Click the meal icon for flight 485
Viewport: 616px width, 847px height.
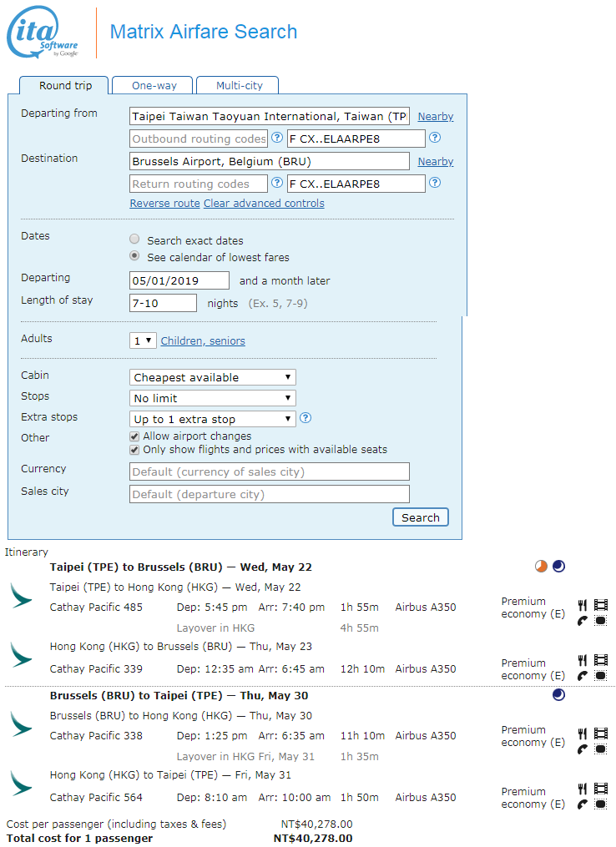pos(582,605)
